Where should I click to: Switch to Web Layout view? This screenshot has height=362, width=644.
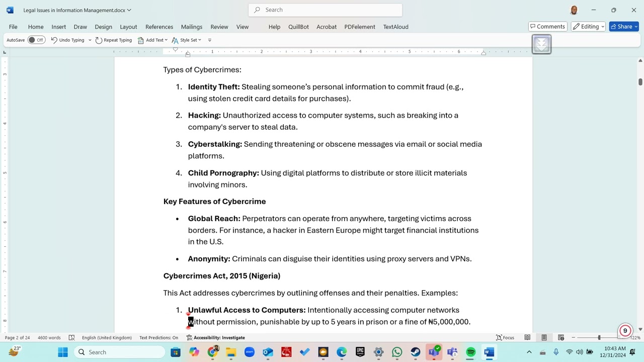tap(561, 337)
